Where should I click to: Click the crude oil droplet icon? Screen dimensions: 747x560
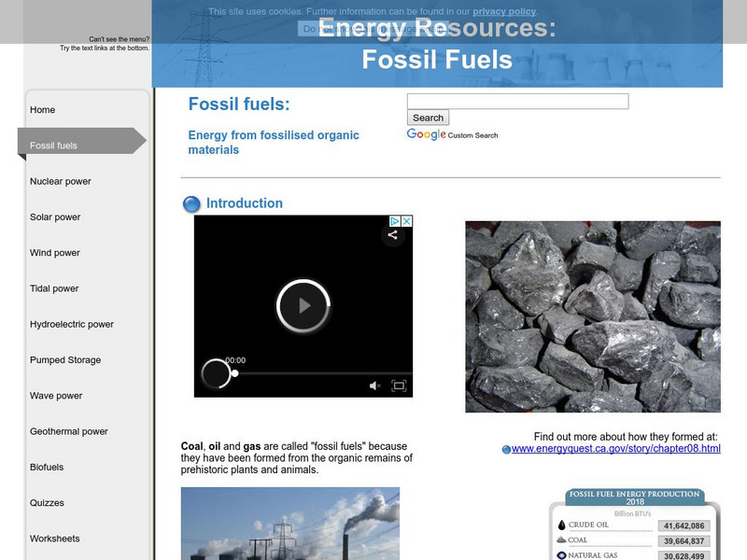pyautogui.click(x=562, y=525)
